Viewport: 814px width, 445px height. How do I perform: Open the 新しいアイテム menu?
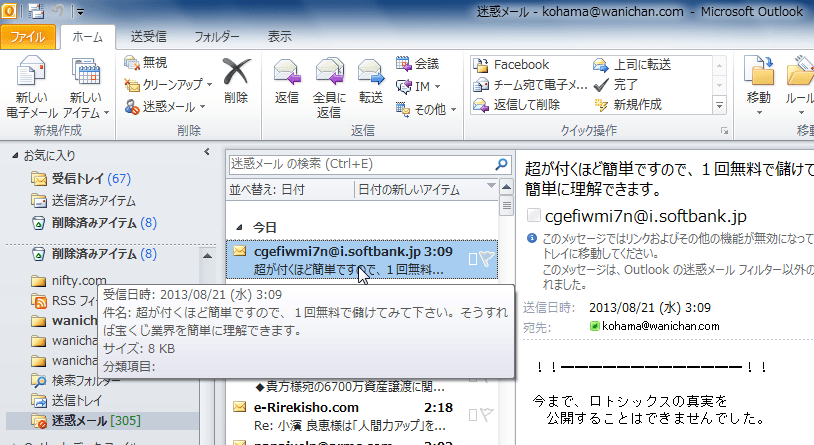click(x=86, y=87)
